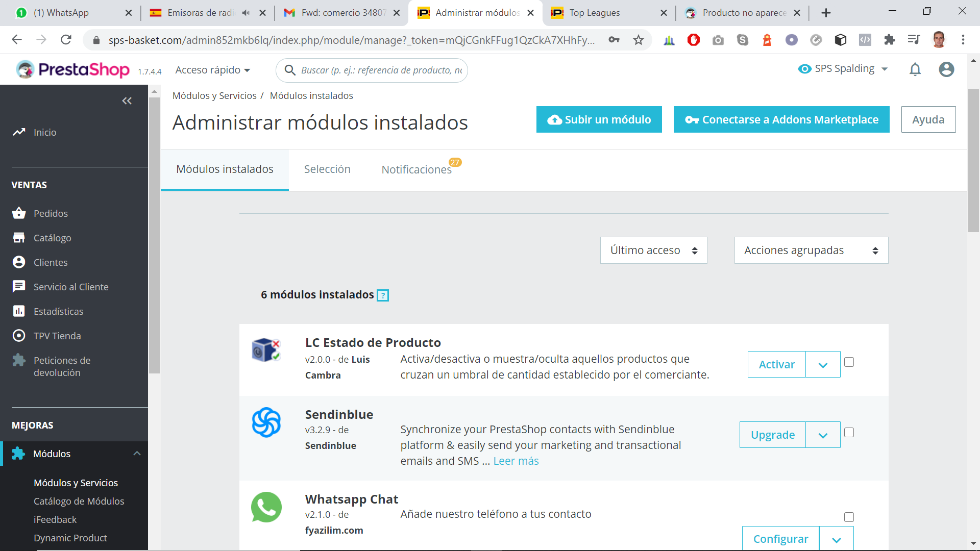Click the installed modules help question icon

pyautogui.click(x=382, y=295)
